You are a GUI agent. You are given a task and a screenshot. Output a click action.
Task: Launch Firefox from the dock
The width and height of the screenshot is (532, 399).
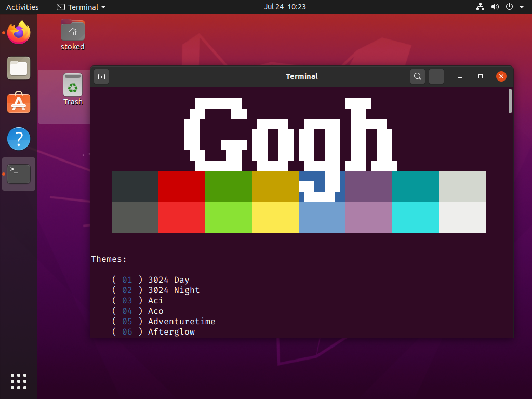click(19, 33)
